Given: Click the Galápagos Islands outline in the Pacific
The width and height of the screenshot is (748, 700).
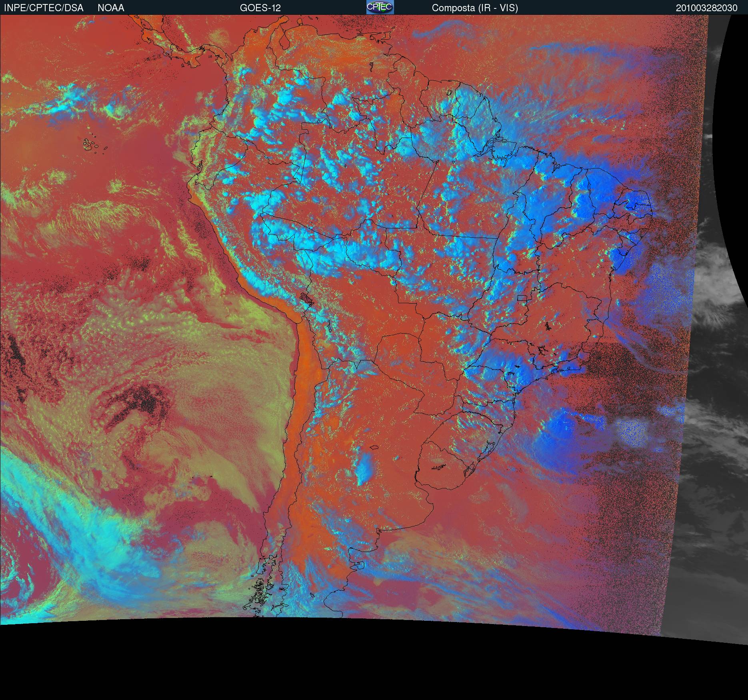Looking at the screenshot, I should (x=92, y=144).
